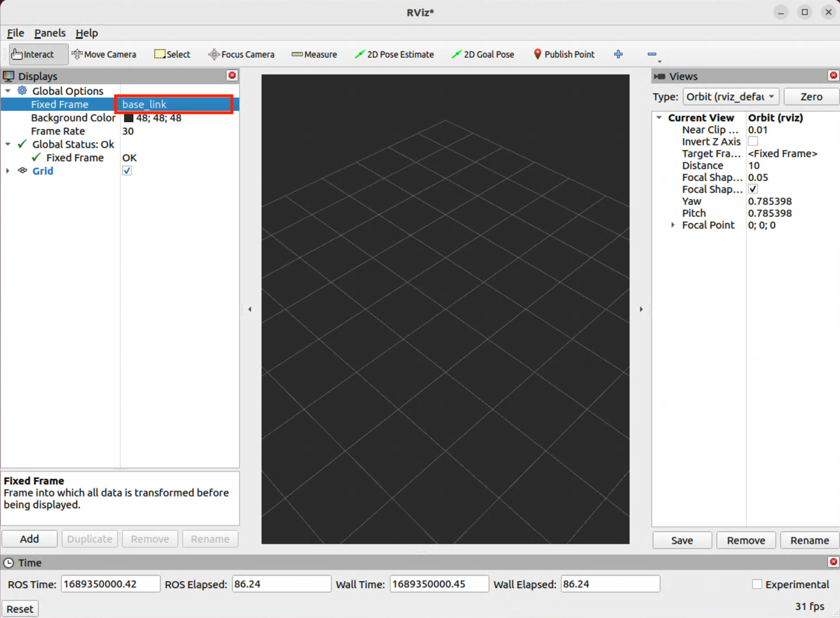Click the blue plus add-tool icon
The image size is (840, 618).
click(x=618, y=54)
